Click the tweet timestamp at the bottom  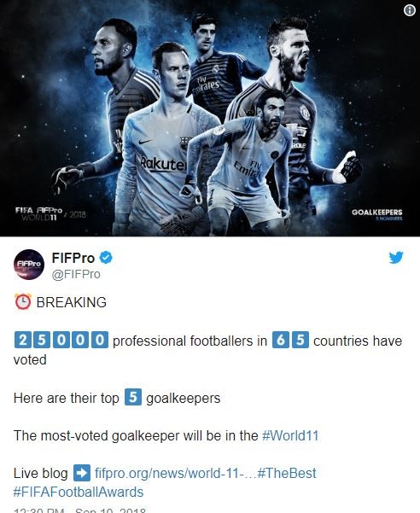(79, 510)
